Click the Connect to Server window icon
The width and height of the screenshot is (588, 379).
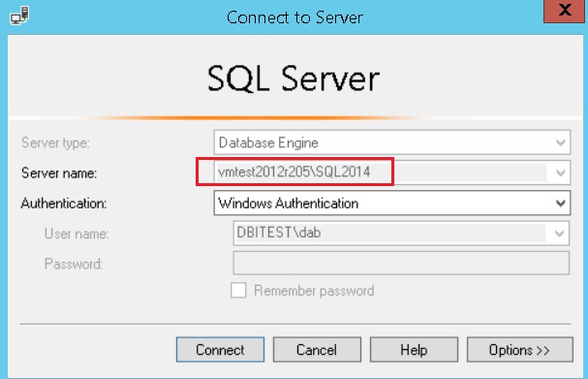[19, 16]
